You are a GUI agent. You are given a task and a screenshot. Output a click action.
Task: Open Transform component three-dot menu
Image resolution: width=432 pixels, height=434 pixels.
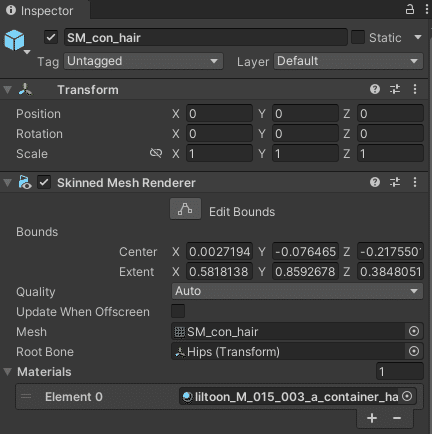point(415,89)
